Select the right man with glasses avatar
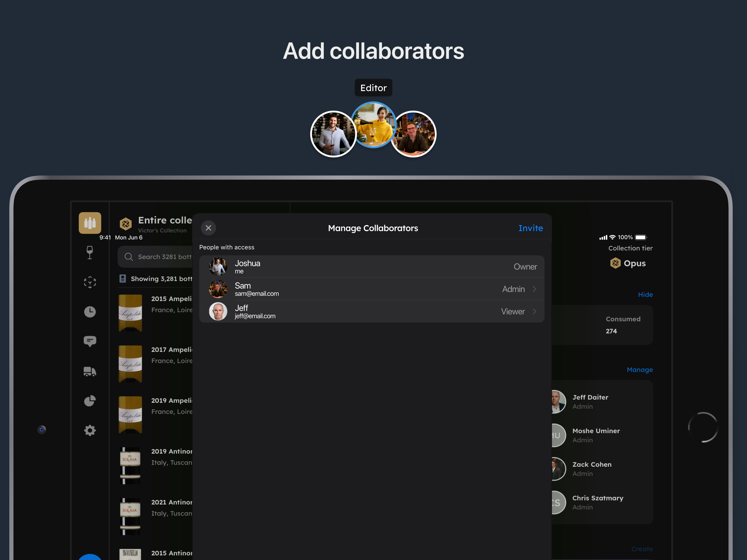The image size is (747, 560). 414,134
